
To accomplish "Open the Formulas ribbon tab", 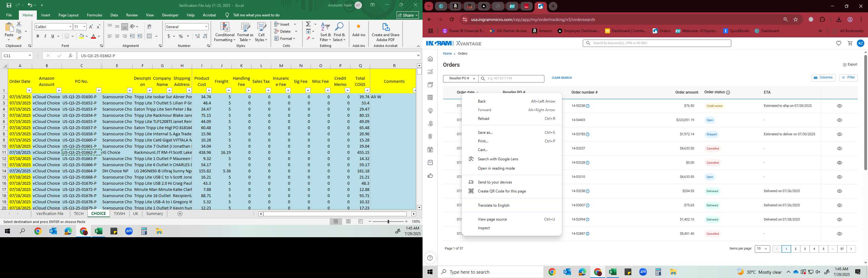I will pos(94,15).
